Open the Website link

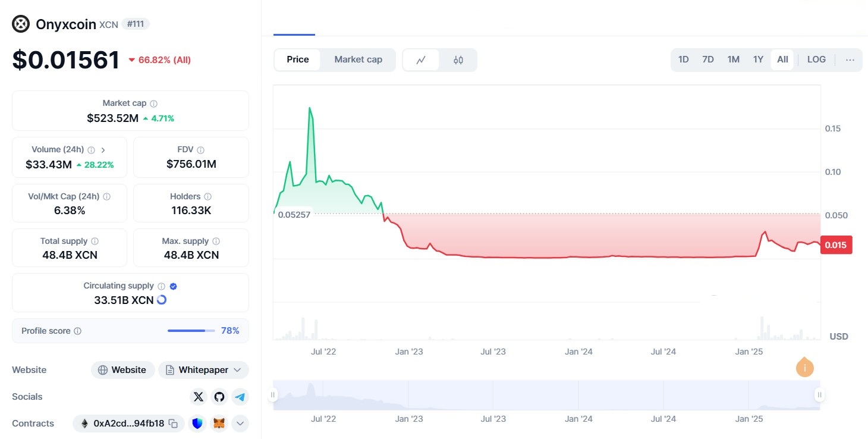point(122,370)
